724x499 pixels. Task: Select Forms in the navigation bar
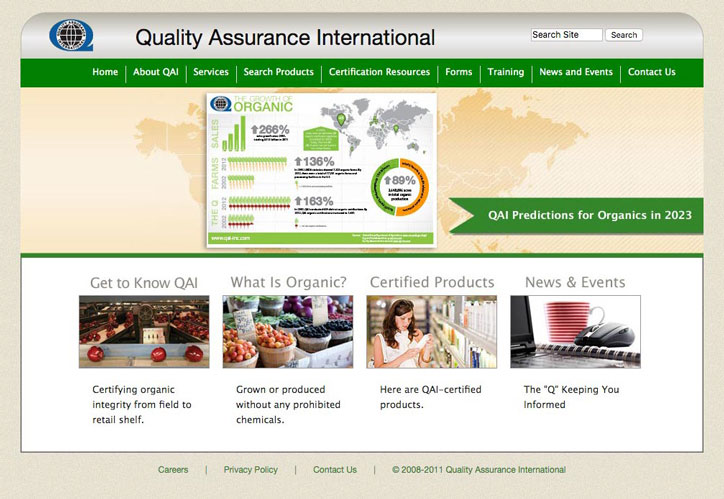click(459, 72)
